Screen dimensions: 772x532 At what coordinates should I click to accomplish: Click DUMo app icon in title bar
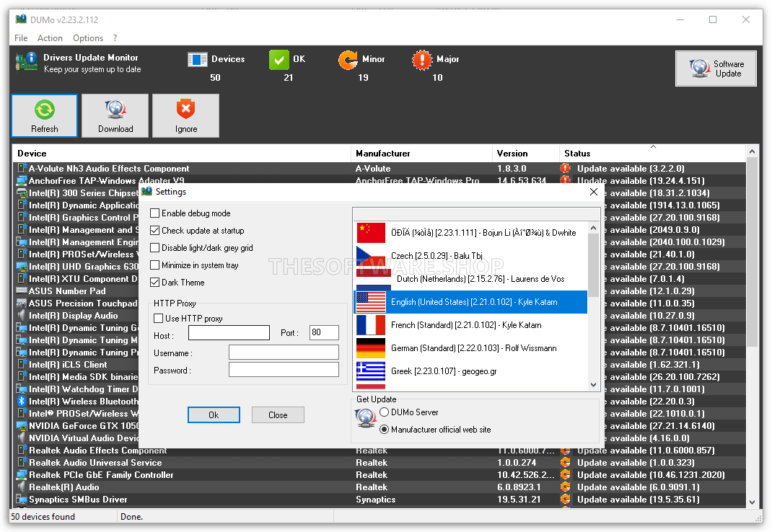pyautogui.click(x=21, y=19)
